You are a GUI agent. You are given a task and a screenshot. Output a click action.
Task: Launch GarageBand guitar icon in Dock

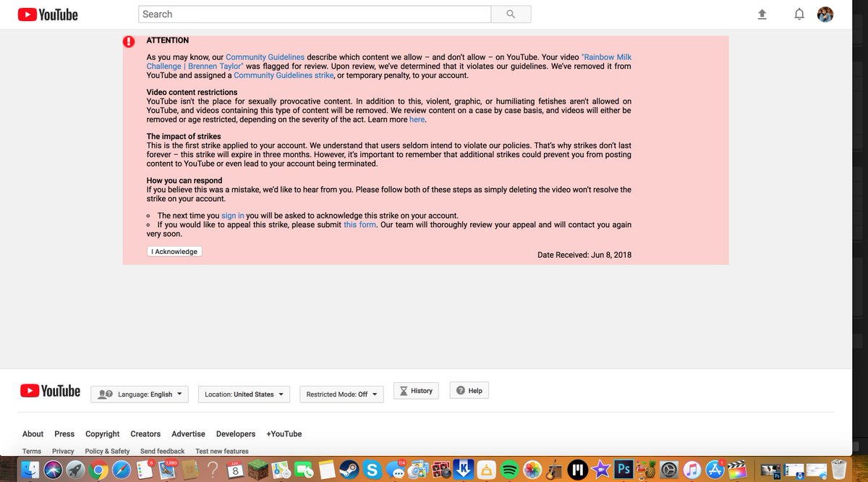(x=555, y=470)
